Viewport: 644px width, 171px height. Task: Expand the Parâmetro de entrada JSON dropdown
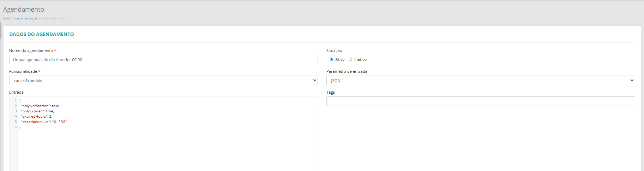click(x=480, y=81)
